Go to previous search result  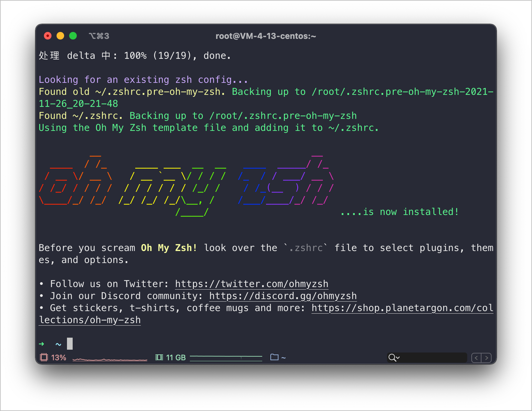click(x=476, y=358)
